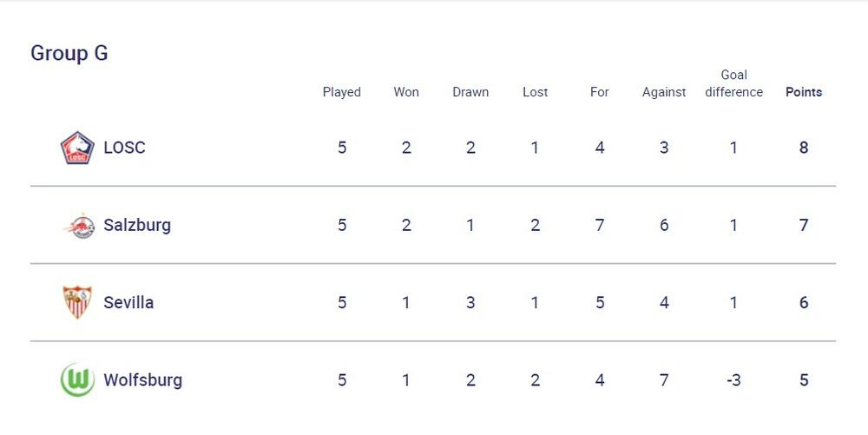Open the LOSC team link

pos(124,148)
